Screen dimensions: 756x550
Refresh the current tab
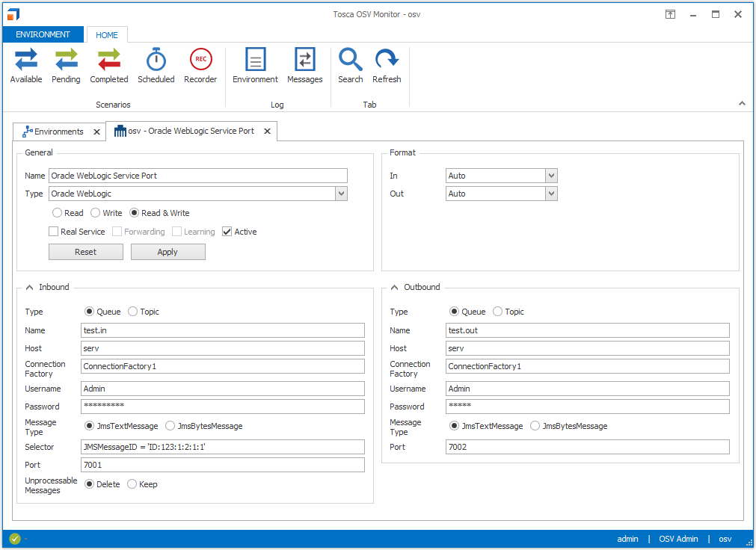(x=387, y=66)
